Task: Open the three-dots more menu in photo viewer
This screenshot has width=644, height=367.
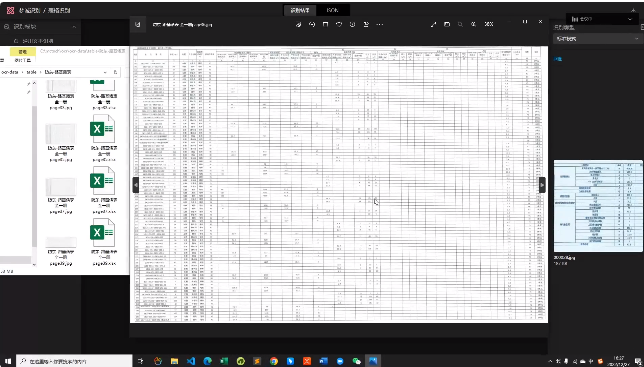Action: pyautogui.click(x=380, y=25)
